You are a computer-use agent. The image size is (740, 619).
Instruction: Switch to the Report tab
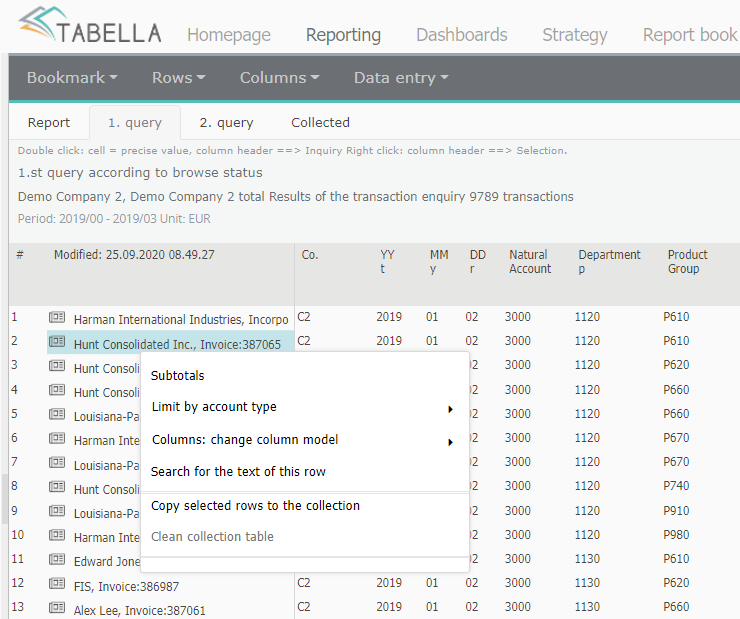tap(49, 123)
